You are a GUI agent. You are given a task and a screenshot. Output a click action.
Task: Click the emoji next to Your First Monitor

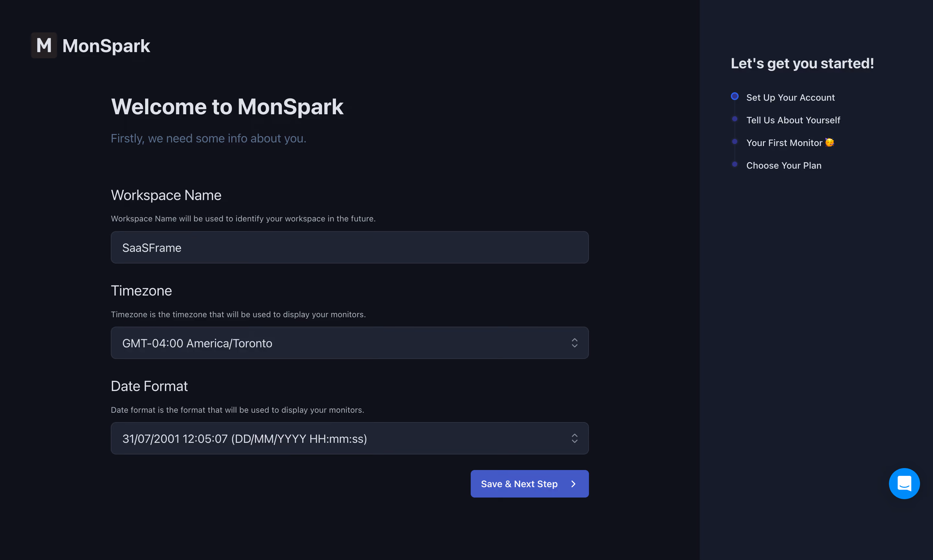click(830, 142)
